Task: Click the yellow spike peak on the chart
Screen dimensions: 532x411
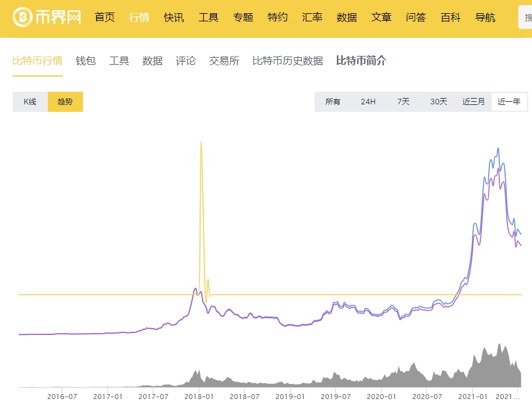Action: point(201,142)
